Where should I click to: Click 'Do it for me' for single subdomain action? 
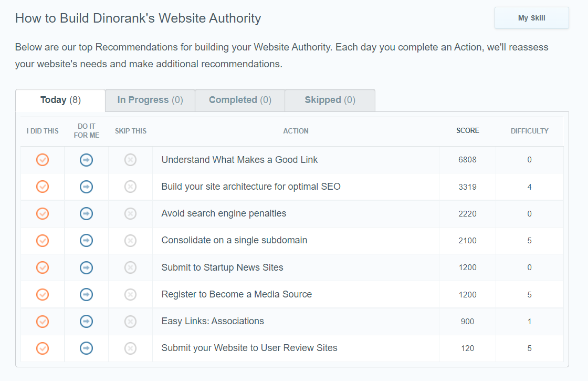(86, 241)
